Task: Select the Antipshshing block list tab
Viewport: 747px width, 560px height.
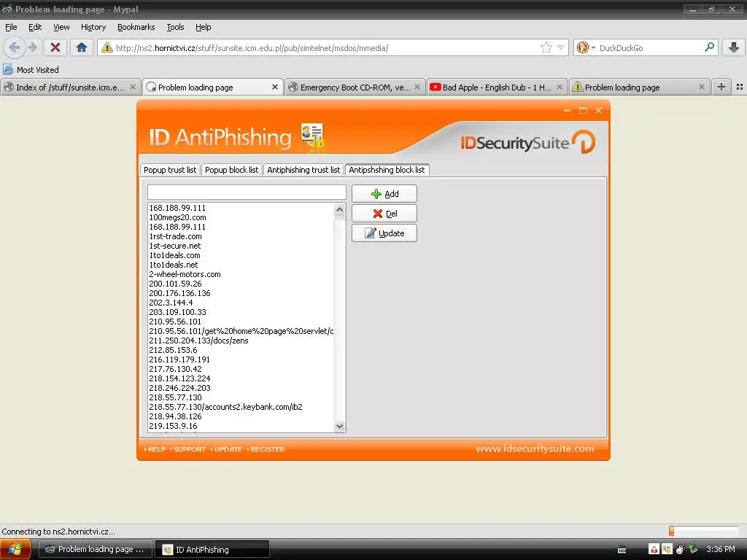Action: [x=387, y=170]
